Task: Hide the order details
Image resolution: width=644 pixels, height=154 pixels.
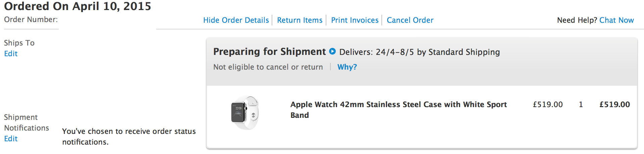Action: [x=236, y=20]
